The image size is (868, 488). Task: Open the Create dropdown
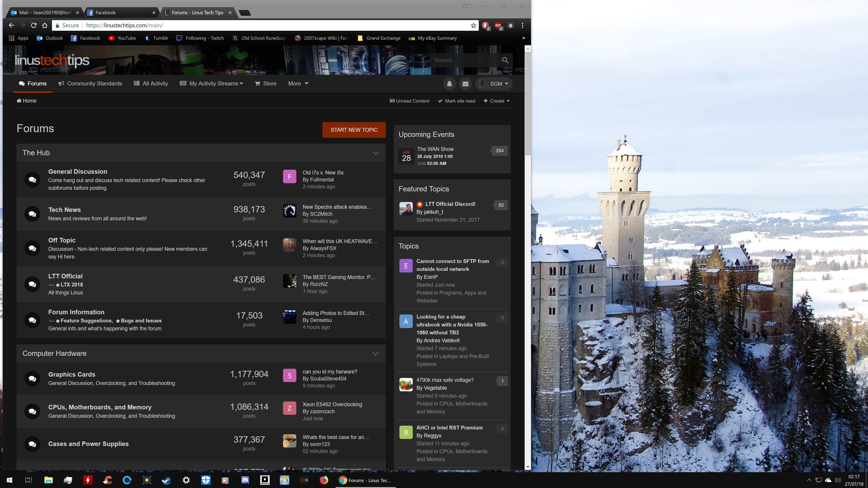pos(497,101)
